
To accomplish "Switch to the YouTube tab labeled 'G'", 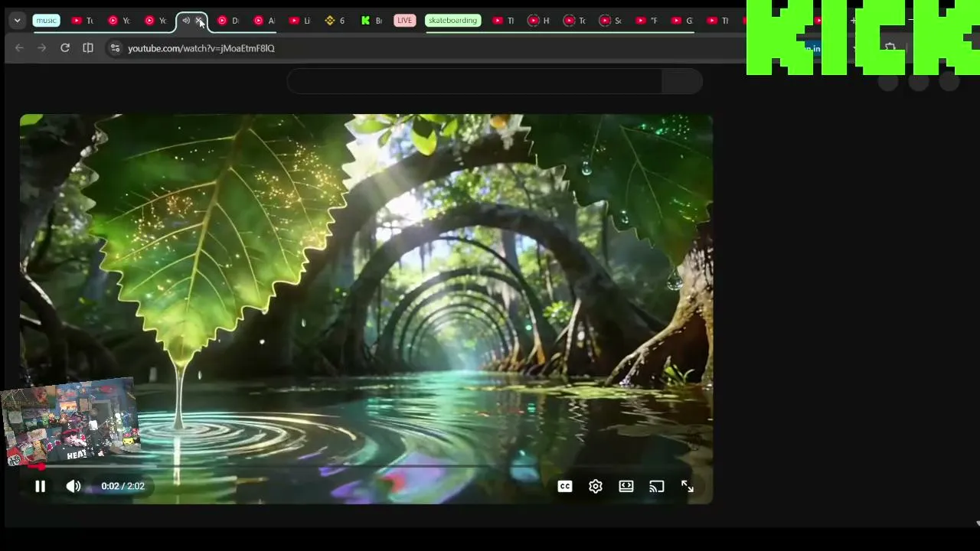I will coord(682,21).
